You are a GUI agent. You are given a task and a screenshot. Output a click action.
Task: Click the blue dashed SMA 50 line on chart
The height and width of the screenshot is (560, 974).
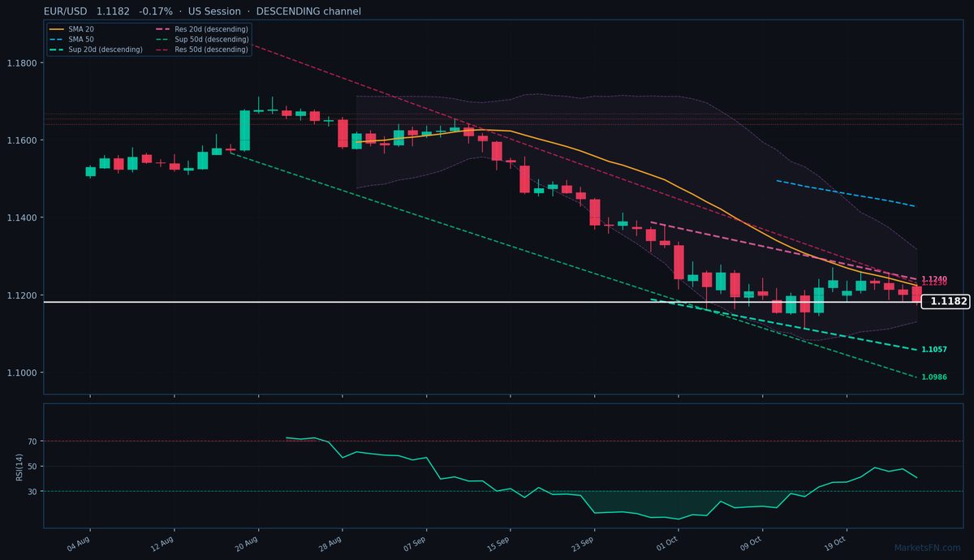point(847,193)
